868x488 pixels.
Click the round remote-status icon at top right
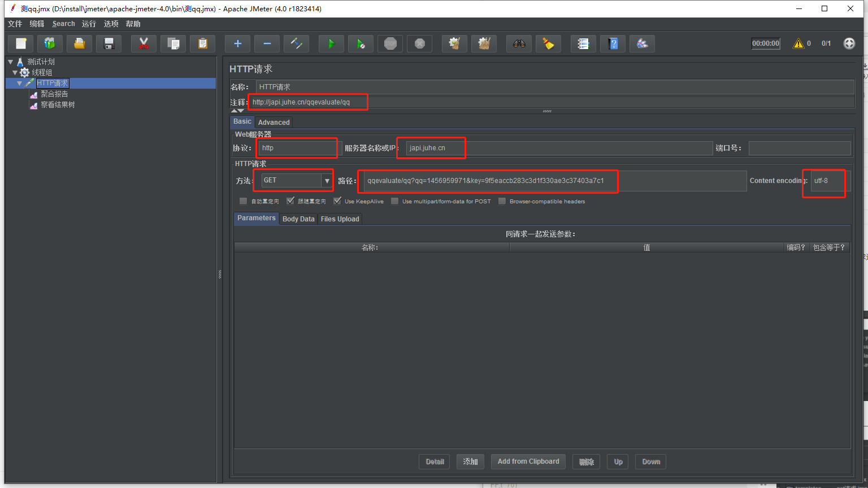849,43
